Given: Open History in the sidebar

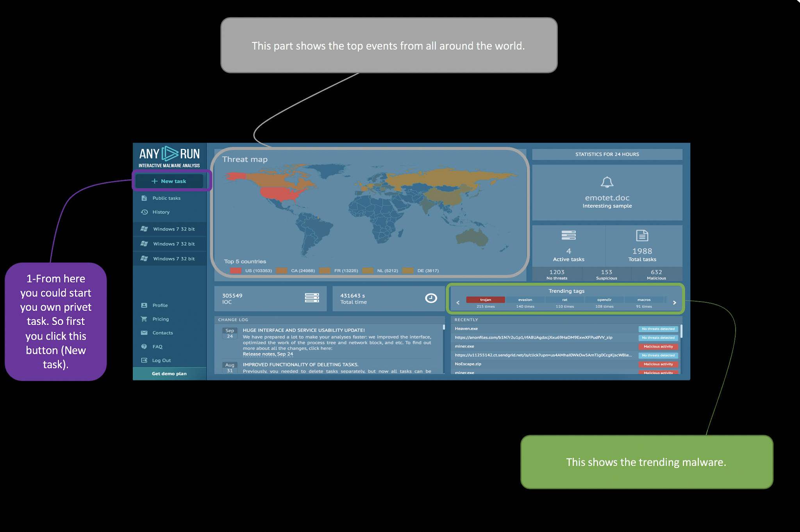Looking at the screenshot, I should tap(161, 212).
